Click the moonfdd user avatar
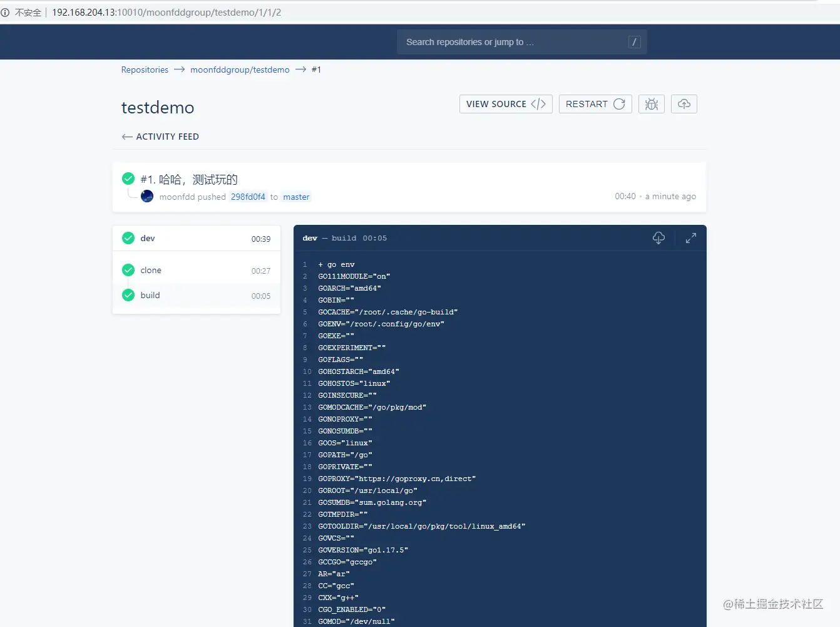Image resolution: width=840 pixels, height=627 pixels. click(147, 196)
